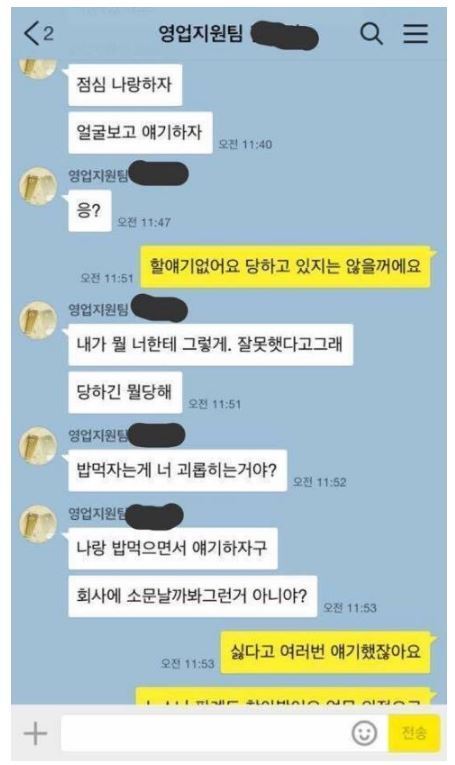The width and height of the screenshot is (455, 765).
Task: Click sender name above the 응? message
Action: [98, 175]
